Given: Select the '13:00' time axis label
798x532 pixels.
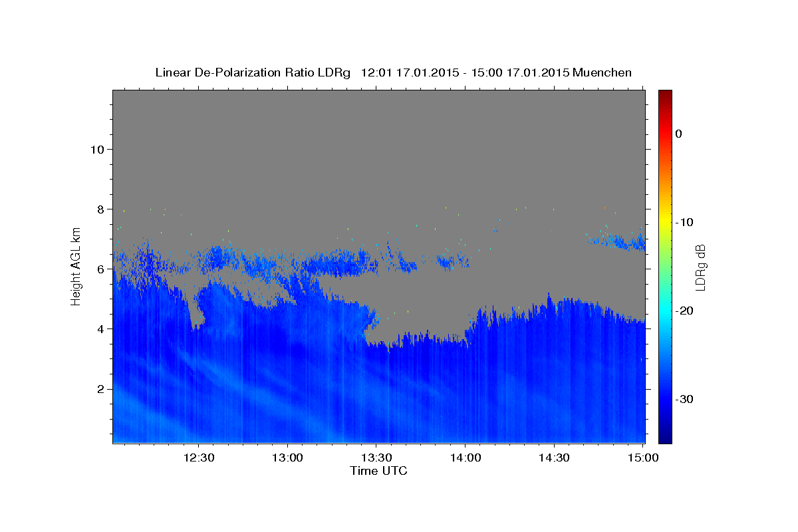Looking at the screenshot, I should pyautogui.click(x=287, y=458).
